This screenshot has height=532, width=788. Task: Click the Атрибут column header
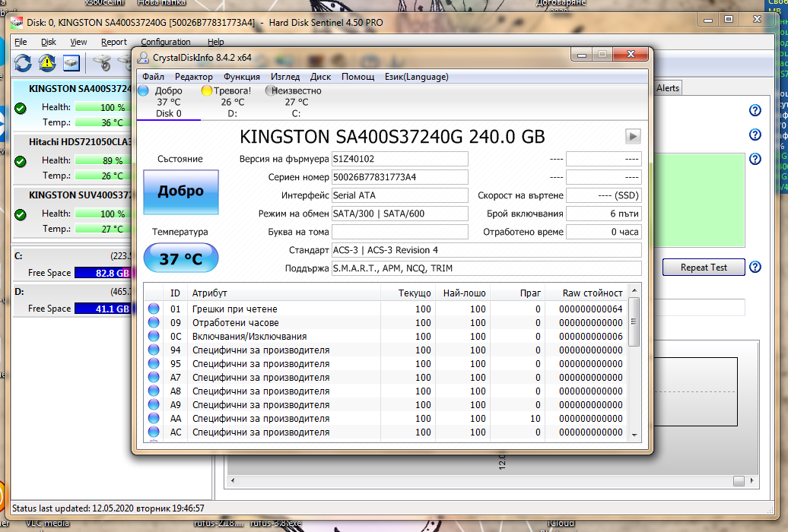click(284, 293)
